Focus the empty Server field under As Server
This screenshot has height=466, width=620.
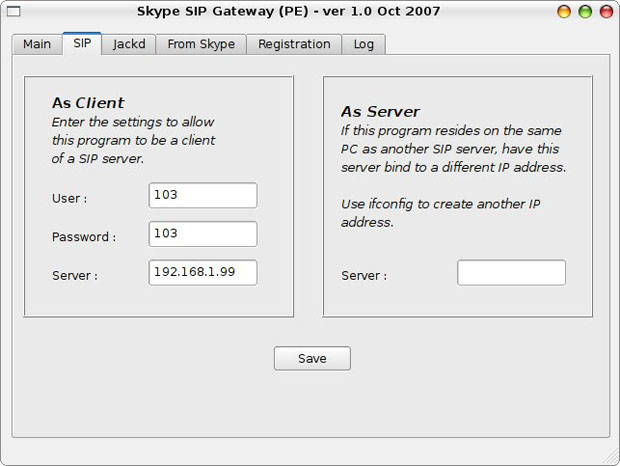(x=511, y=273)
